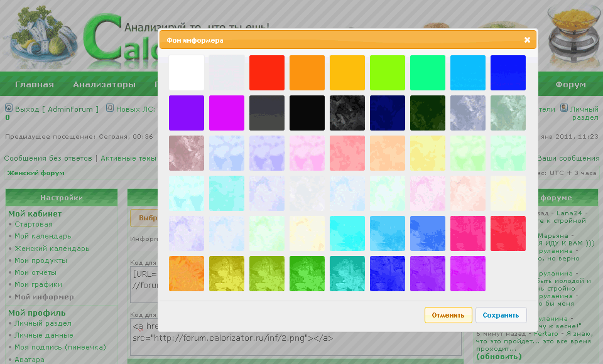Image resolution: width=603 pixels, height=364 pixels.
Task: Open the Анализаторы menu item
Action: (x=104, y=85)
